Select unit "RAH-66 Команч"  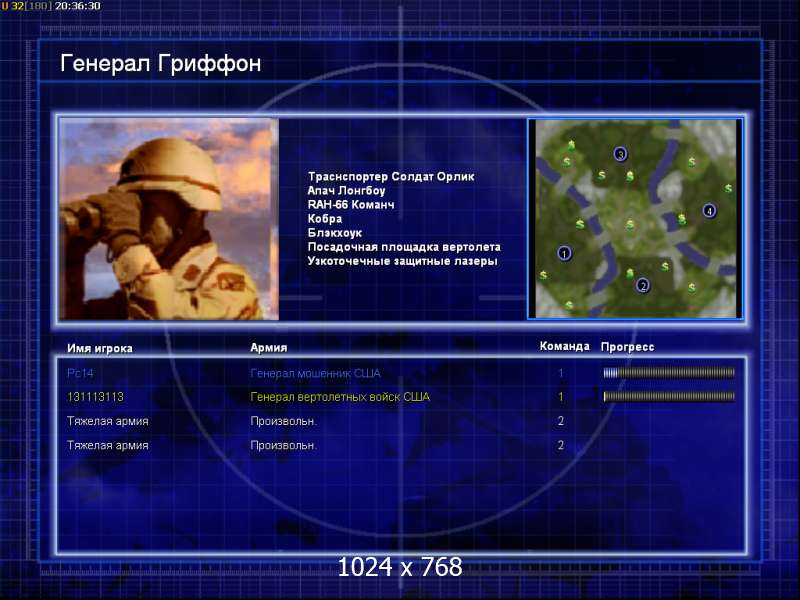pyautogui.click(x=351, y=205)
